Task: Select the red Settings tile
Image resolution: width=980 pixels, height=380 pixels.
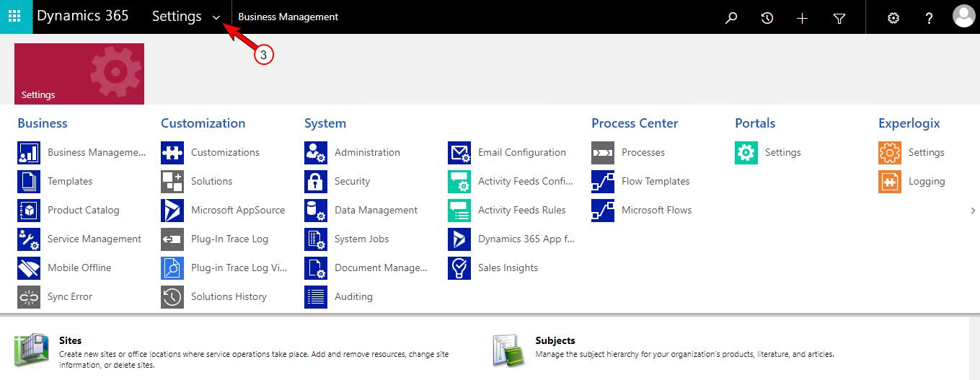Action: click(x=79, y=74)
